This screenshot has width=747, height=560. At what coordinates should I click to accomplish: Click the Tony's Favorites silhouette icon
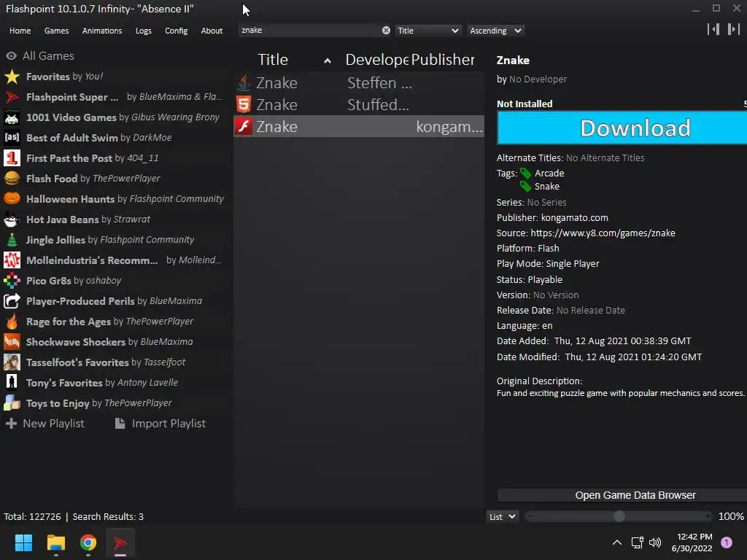coord(12,383)
